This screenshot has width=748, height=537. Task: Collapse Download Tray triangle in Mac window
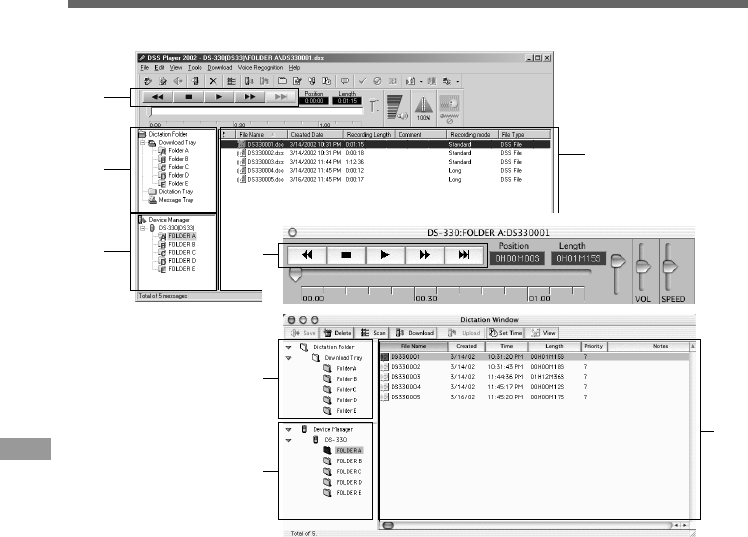pos(289,358)
